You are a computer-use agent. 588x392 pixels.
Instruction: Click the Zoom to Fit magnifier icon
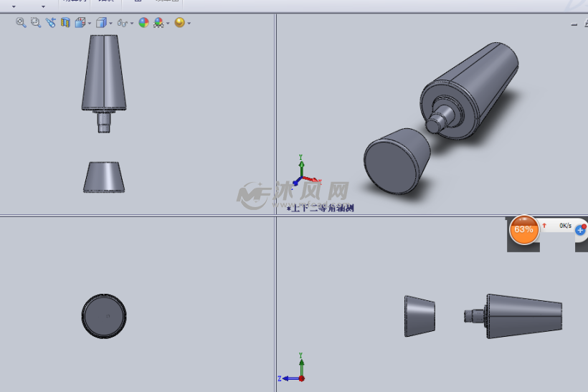coord(21,23)
